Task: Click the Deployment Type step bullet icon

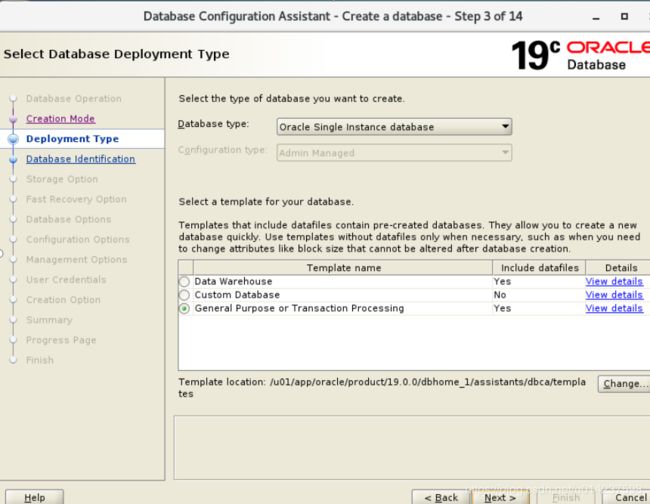Action: 13,139
